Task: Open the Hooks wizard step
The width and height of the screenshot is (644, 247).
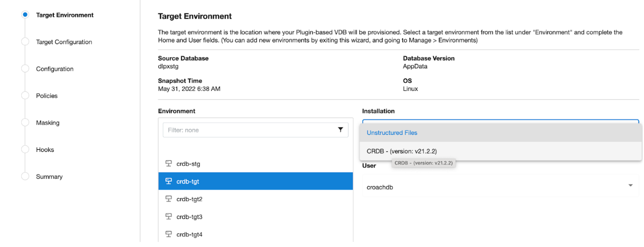Action: pyautogui.click(x=45, y=149)
